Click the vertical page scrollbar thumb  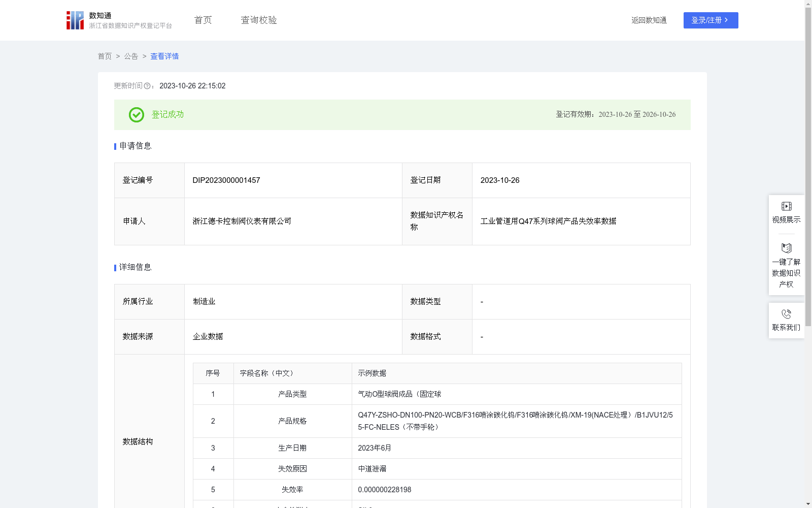(x=808, y=167)
